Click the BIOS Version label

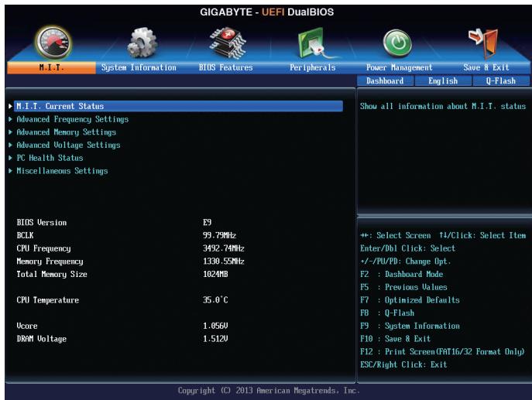pyautogui.click(x=42, y=222)
